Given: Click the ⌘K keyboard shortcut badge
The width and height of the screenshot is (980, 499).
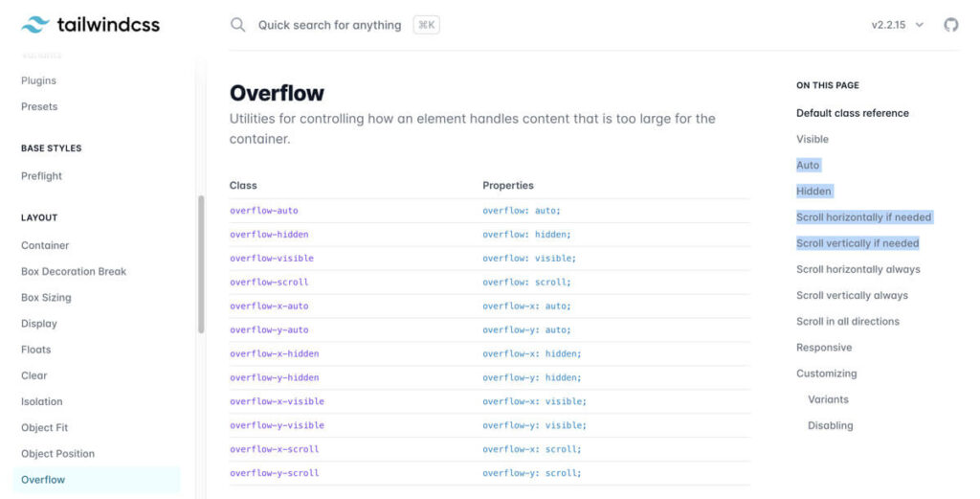Looking at the screenshot, I should click(x=426, y=25).
